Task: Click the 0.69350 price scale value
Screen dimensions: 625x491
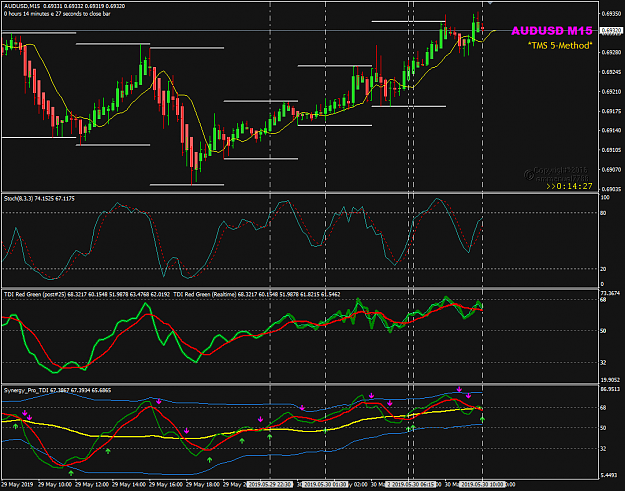Action: click(611, 14)
